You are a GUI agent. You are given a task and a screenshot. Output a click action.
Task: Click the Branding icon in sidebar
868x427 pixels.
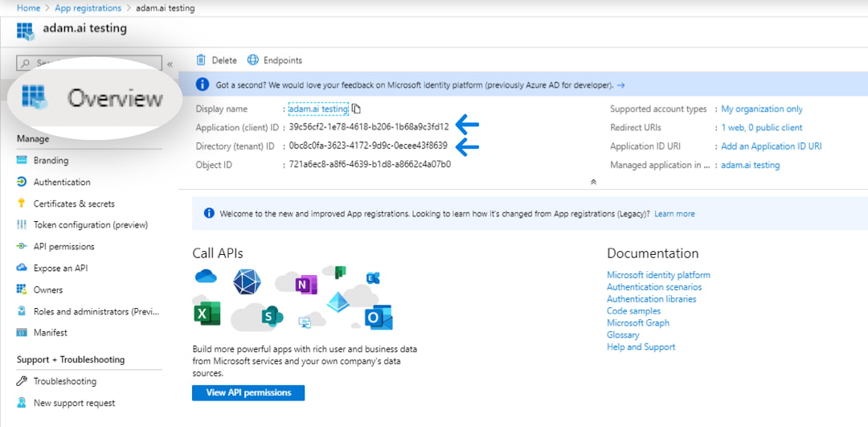[x=23, y=161]
